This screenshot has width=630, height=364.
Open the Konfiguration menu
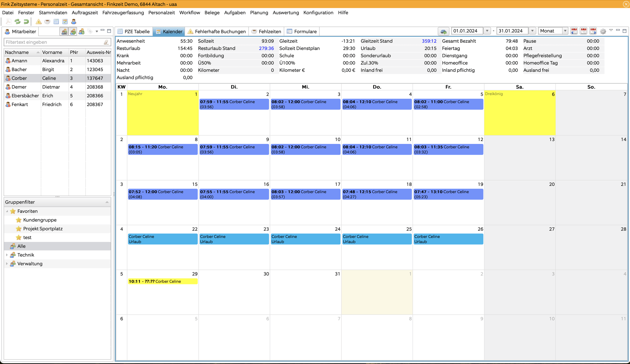click(318, 13)
